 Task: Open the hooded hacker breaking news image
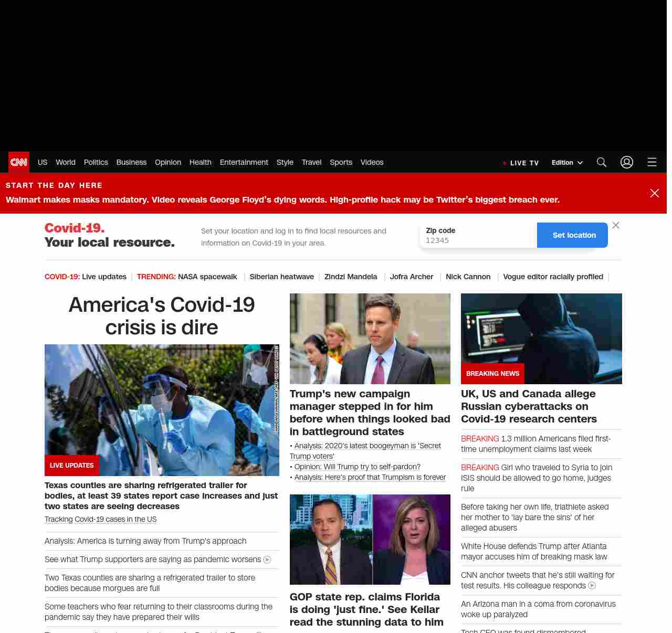[x=541, y=339]
